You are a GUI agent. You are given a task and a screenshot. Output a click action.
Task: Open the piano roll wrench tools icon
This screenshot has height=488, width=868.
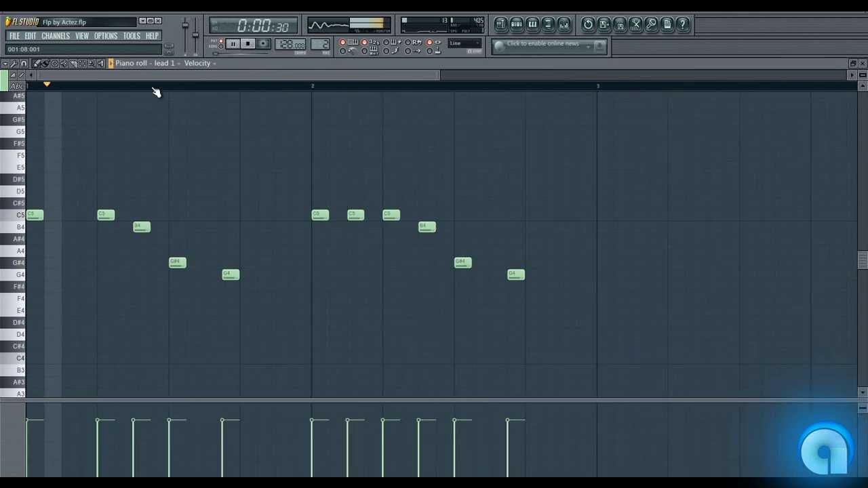pos(14,64)
